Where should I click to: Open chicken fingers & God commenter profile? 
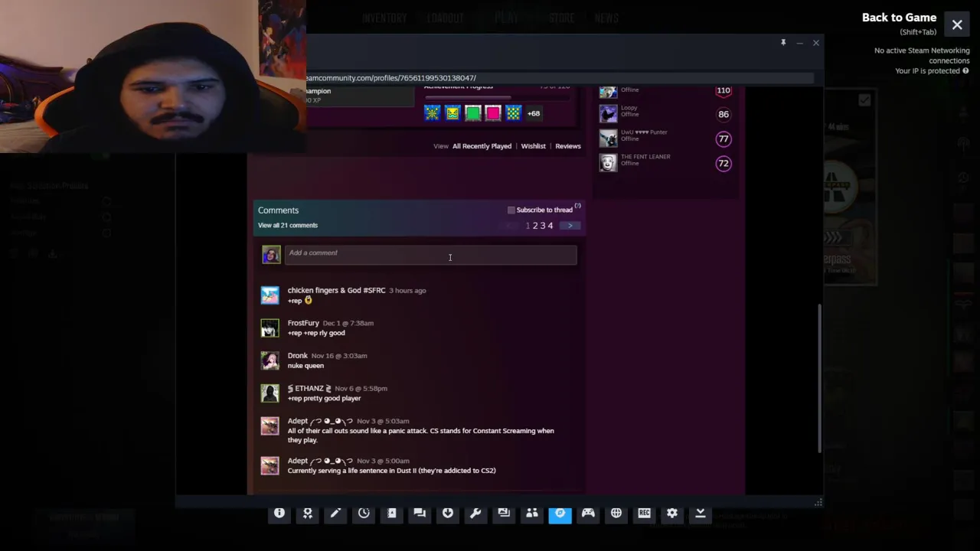pos(336,291)
